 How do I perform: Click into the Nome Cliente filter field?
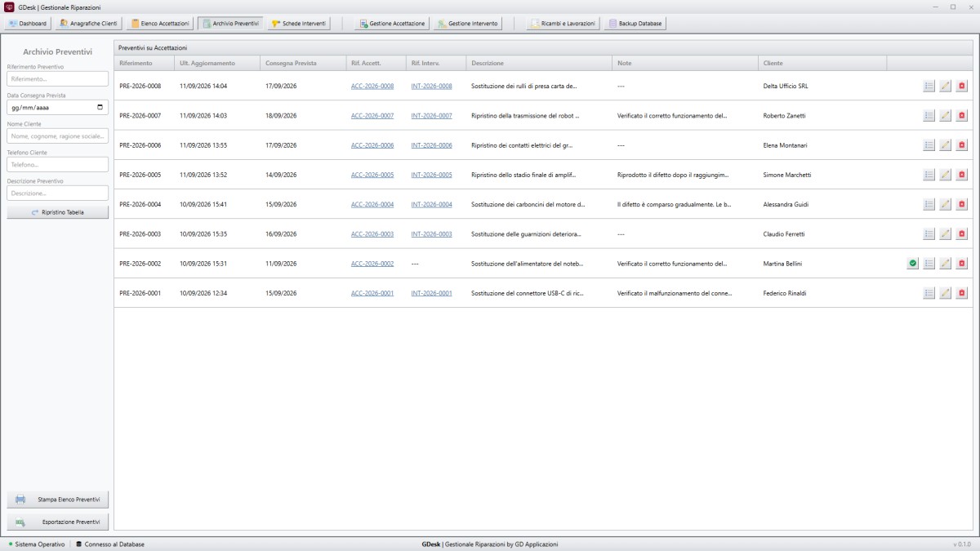coord(57,136)
